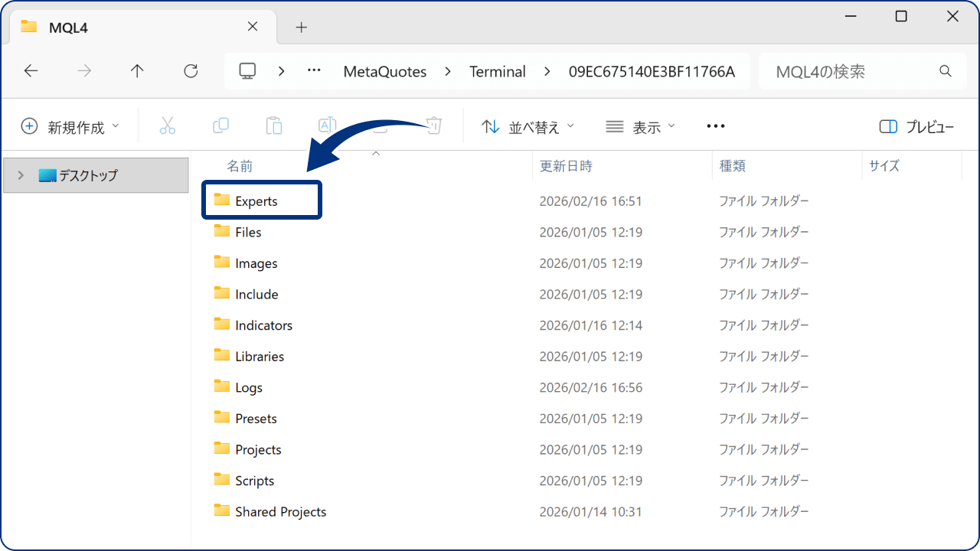Click the Cut icon in the toolbar
The width and height of the screenshot is (980, 551).
click(168, 125)
